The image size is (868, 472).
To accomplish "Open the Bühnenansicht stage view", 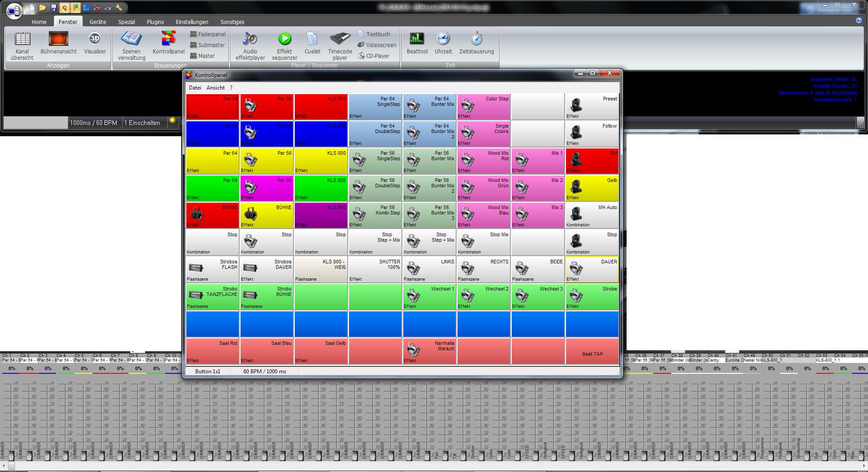I will pos(58,43).
